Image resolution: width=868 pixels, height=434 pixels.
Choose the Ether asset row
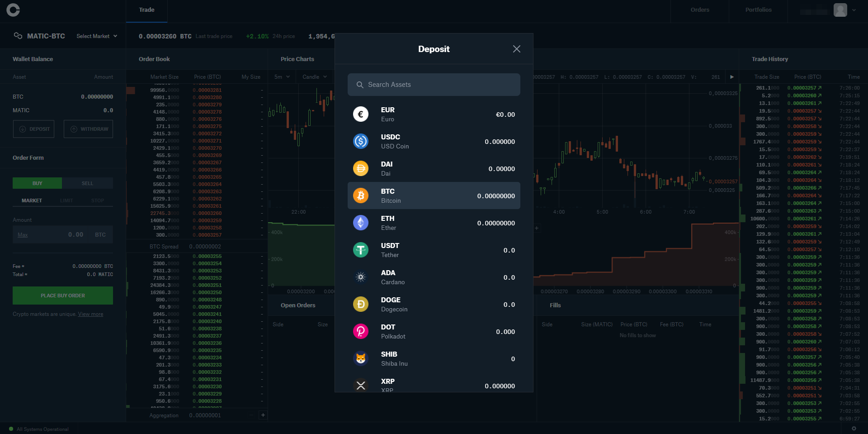(434, 223)
